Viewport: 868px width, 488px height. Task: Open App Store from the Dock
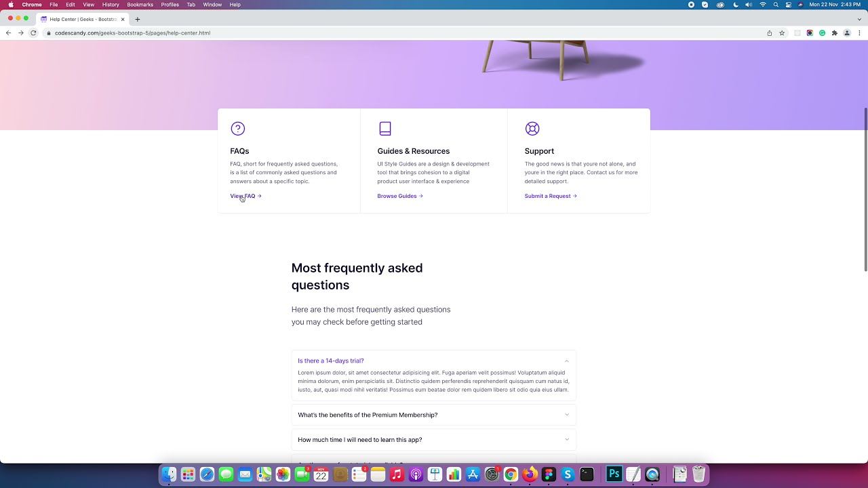(473, 474)
